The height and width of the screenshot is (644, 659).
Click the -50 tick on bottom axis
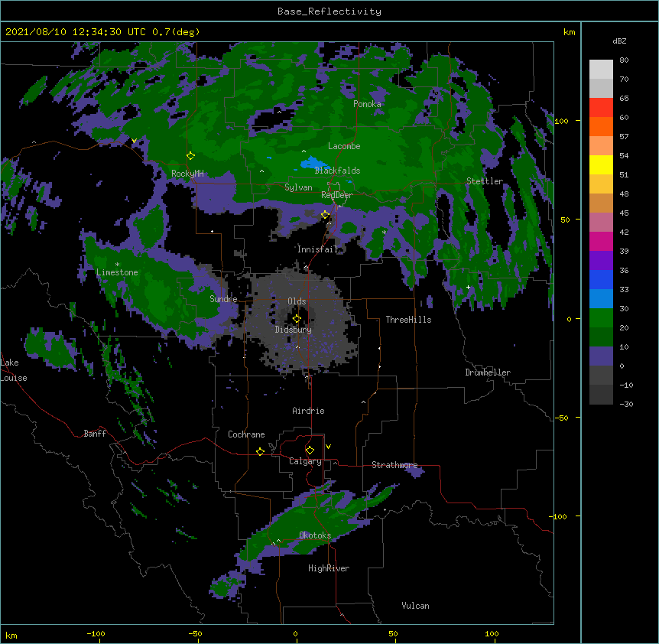(195, 633)
